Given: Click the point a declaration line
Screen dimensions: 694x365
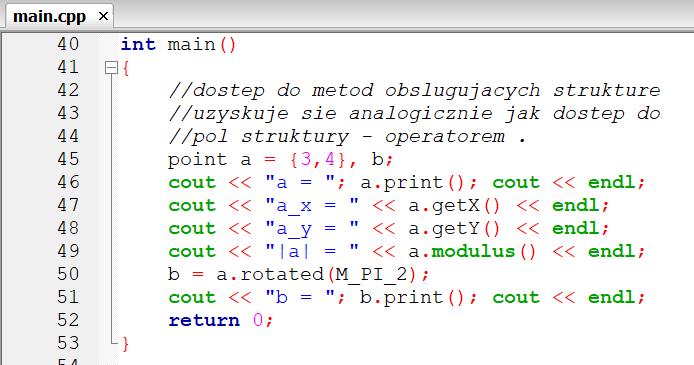Looking at the screenshot, I should click(280, 159).
